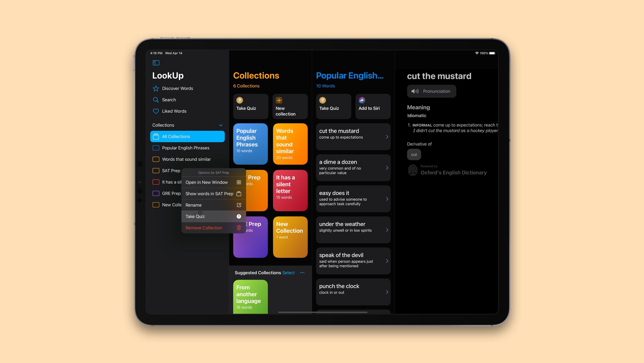This screenshot has width=644, height=363.
Task: Expand the SAT Prep context menu
Action: [x=170, y=170]
